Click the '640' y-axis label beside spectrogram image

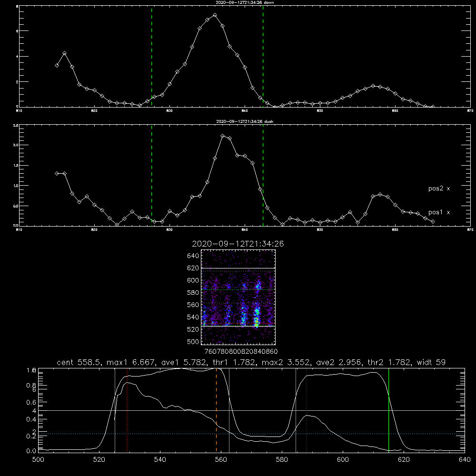(x=193, y=256)
